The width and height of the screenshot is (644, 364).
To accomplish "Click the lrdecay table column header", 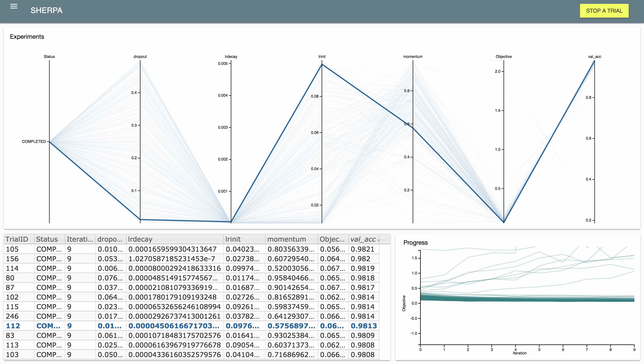I will pos(175,239).
